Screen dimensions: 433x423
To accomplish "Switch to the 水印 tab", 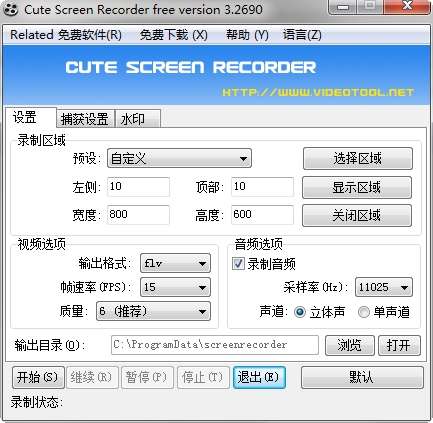I will tap(137, 119).
